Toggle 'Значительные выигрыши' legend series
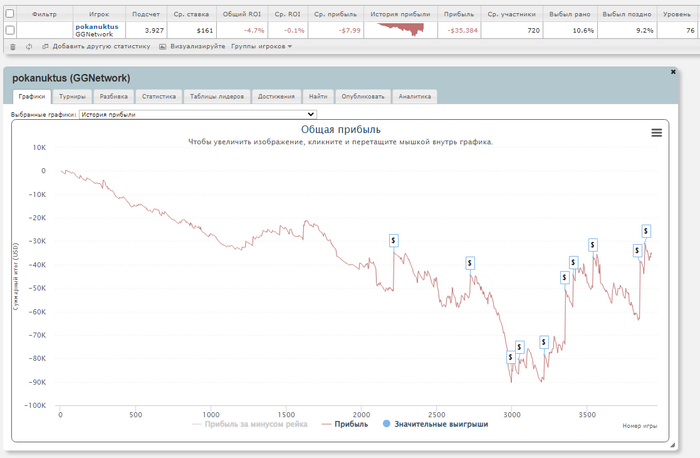 point(435,424)
